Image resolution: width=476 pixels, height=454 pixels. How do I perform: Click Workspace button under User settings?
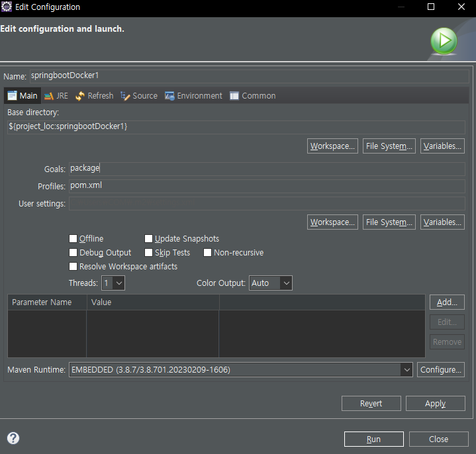coord(332,222)
